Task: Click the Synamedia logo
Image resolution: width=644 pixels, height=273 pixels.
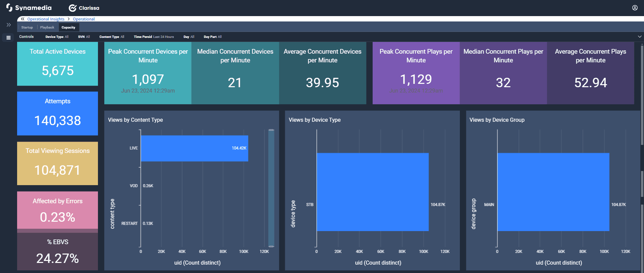Action: tap(29, 8)
